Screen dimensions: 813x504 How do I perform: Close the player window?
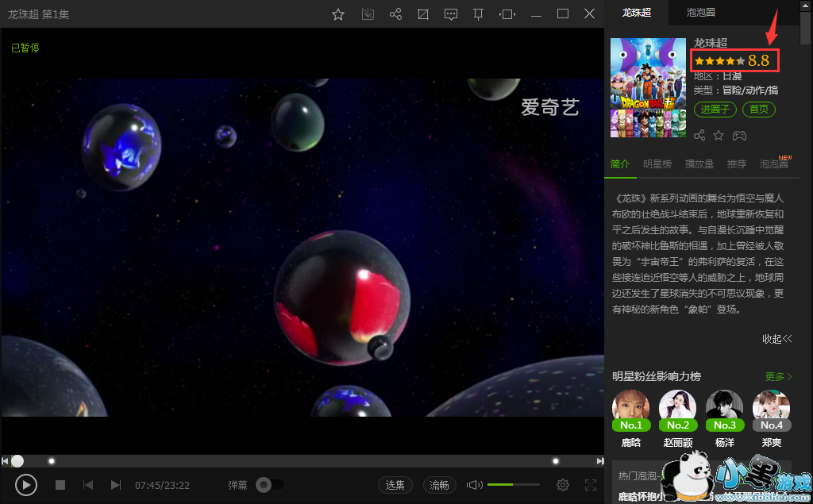(x=590, y=13)
